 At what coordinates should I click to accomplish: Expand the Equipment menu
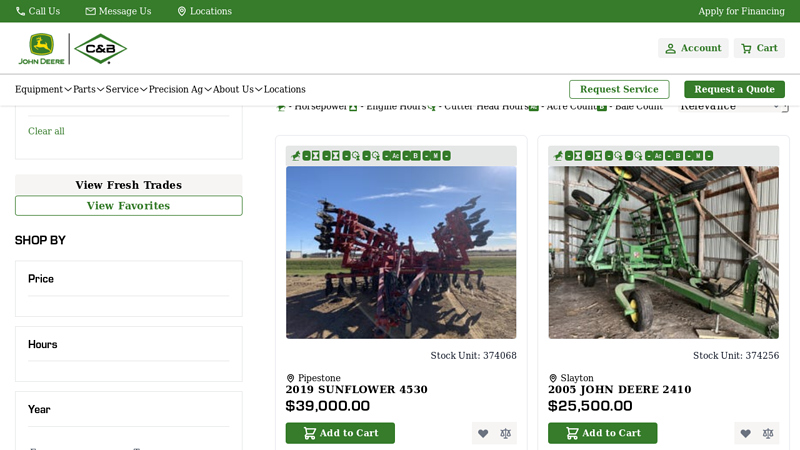pos(43,89)
